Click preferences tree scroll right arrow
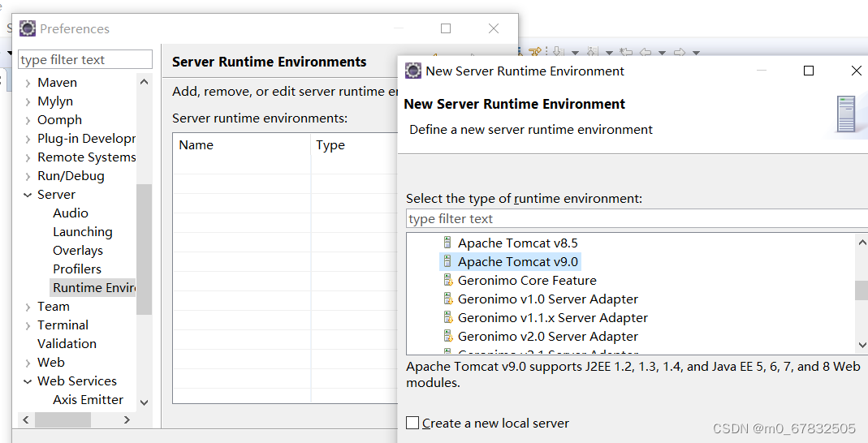 (127, 419)
